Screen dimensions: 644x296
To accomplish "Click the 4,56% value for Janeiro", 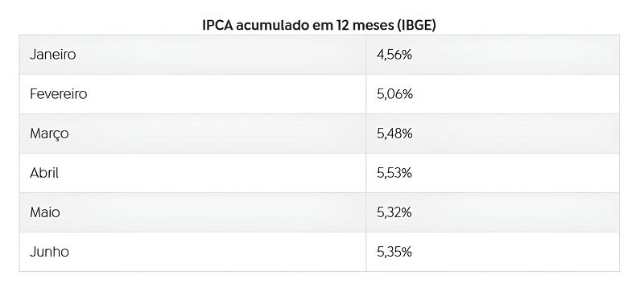I will pyautogui.click(x=394, y=55).
